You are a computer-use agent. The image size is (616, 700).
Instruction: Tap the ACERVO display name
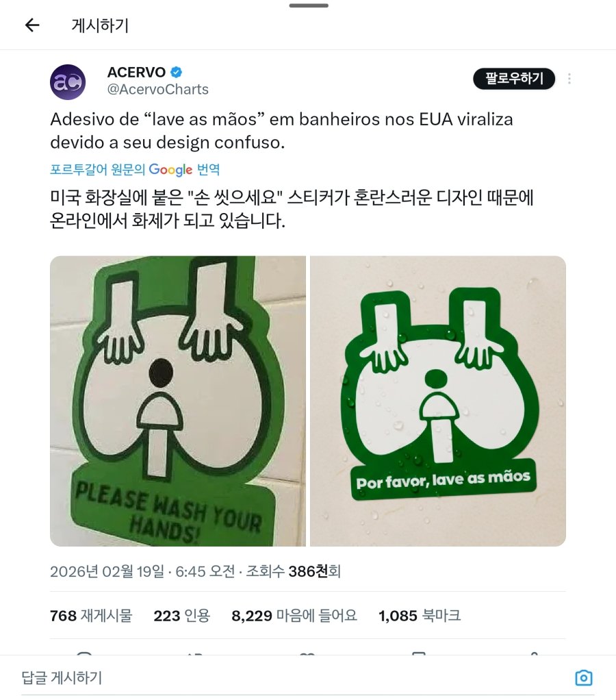pyautogui.click(x=136, y=72)
